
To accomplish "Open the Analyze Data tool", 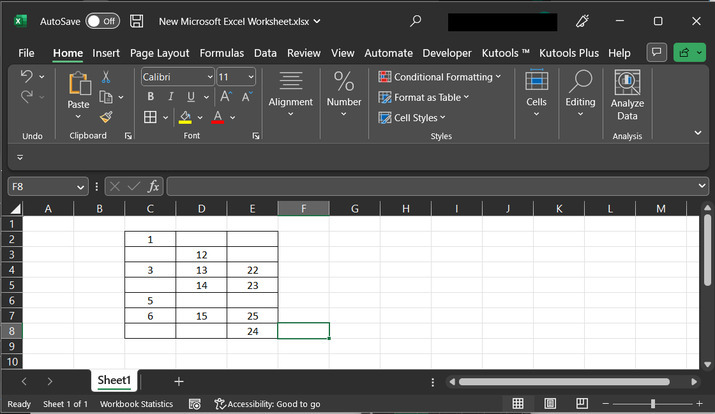I will click(627, 95).
